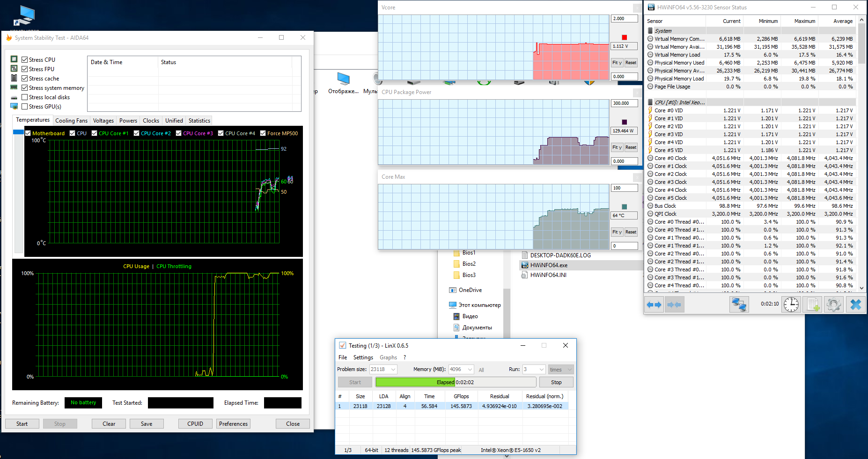868x459 pixels.
Task: Click the Preferences button in AIDA64
Action: [x=233, y=424]
